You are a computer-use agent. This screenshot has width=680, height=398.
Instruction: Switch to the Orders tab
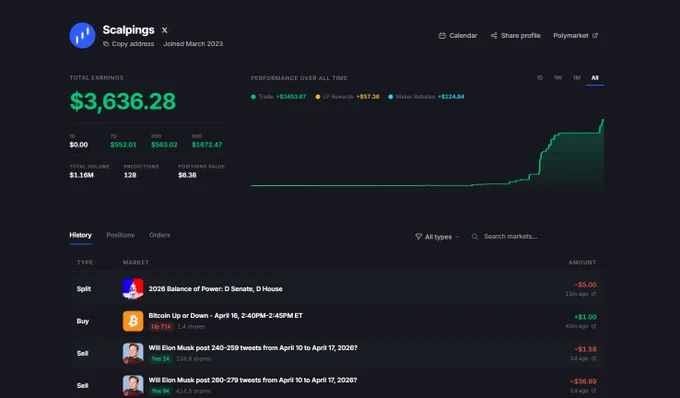160,235
